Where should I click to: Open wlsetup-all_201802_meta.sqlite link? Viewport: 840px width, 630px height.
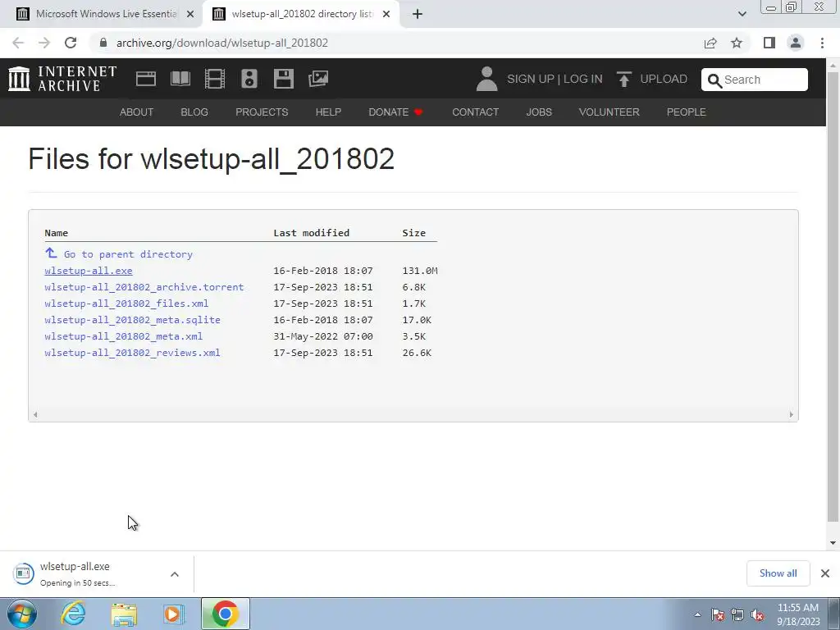132,320
